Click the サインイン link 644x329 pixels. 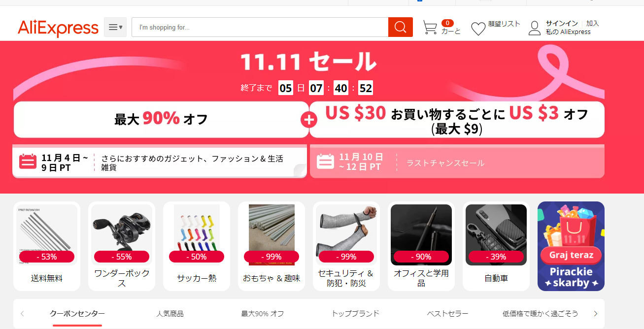pos(562,23)
